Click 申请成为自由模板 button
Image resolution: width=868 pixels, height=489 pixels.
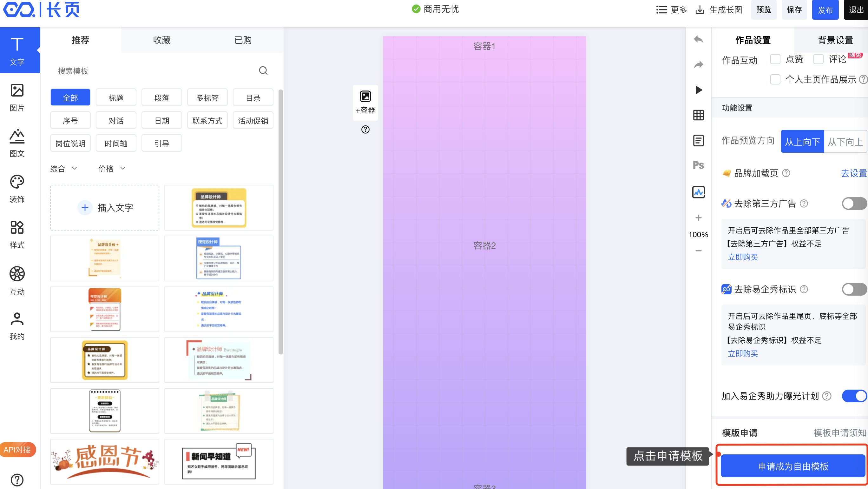pyautogui.click(x=793, y=466)
